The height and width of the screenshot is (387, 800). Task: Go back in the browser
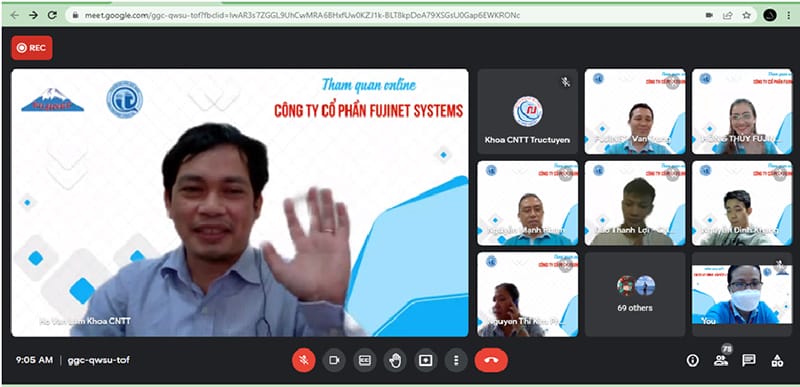(x=14, y=15)
